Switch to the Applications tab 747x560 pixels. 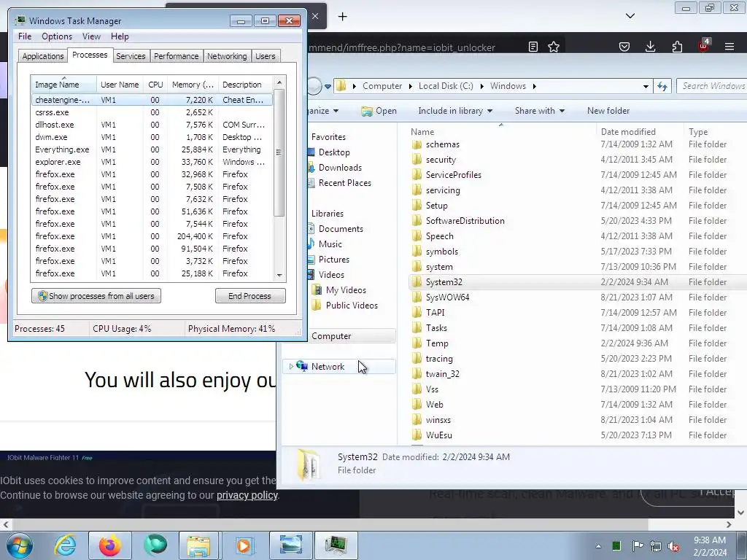click(x=43, y=56)
